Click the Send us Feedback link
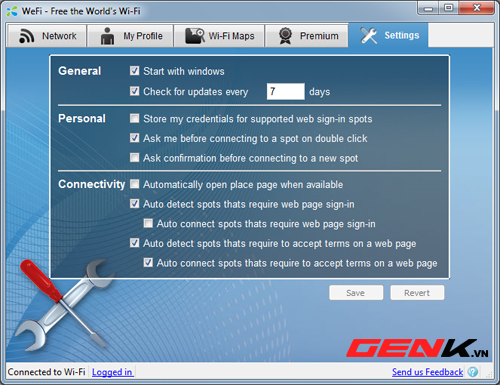The width and height of the screenshot is (500, 385). click(427, 372)
